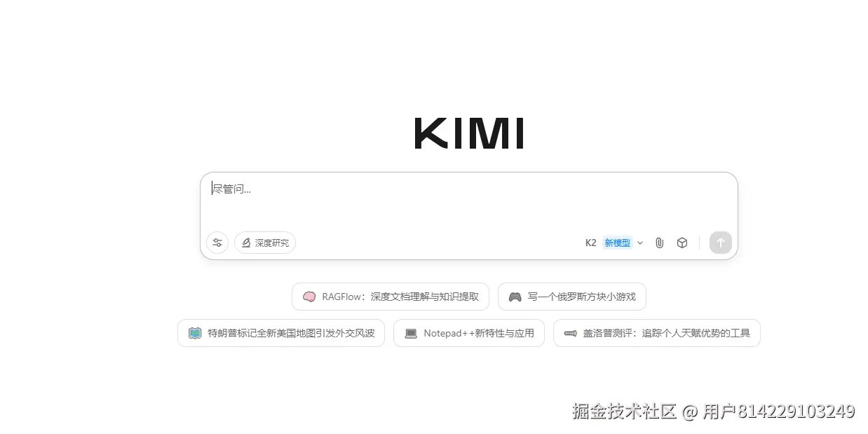Focus the 尽管问... message input field
The image size is (868, 434).
click(468, 200)
